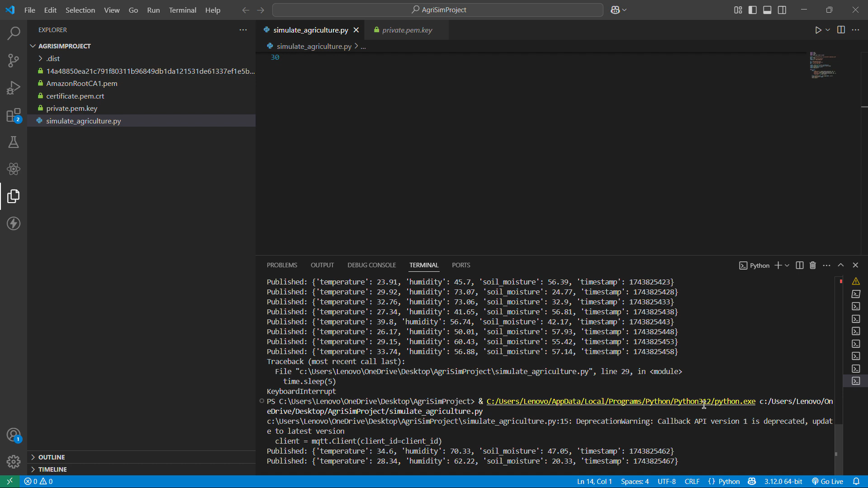Switch to the PORTS panel tab
Viewport: 868px width, 488px height.
click(x=461, y=265)
